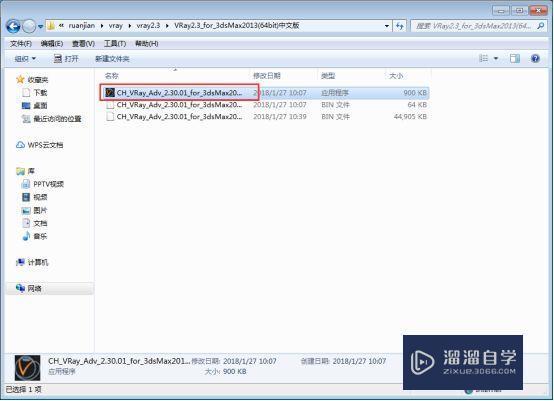Click the folder icon in the address bar
Viewport: 554px width, 401px height.
coord(51,25)
